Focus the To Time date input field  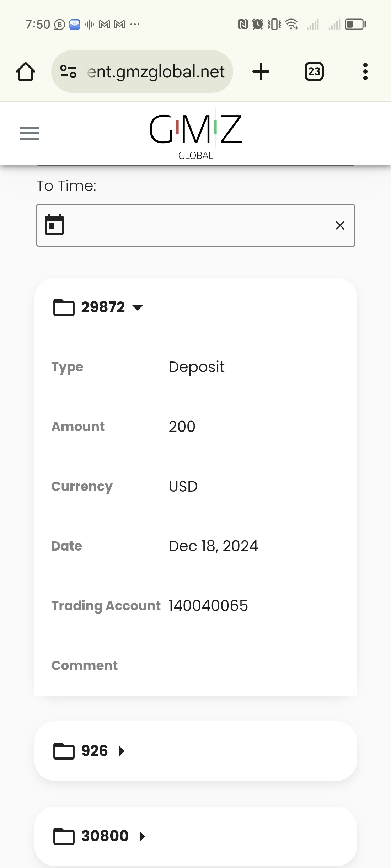tap(195, 225)
